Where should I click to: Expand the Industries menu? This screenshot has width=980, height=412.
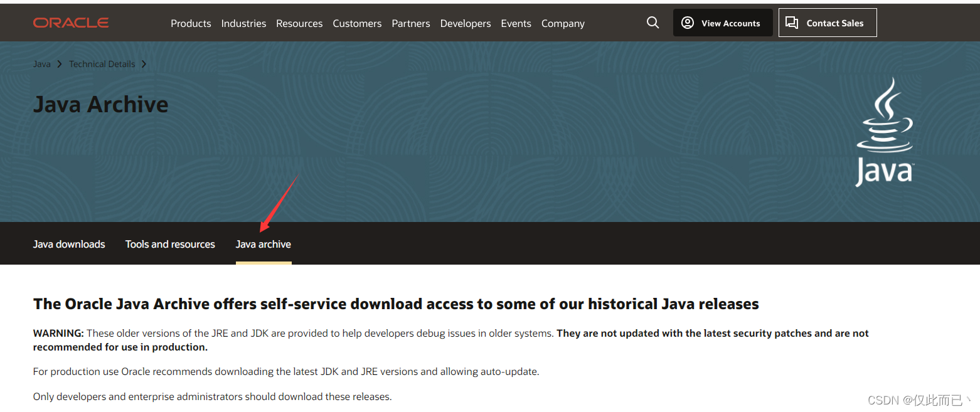pyautogui.click(x=243, y=23)
